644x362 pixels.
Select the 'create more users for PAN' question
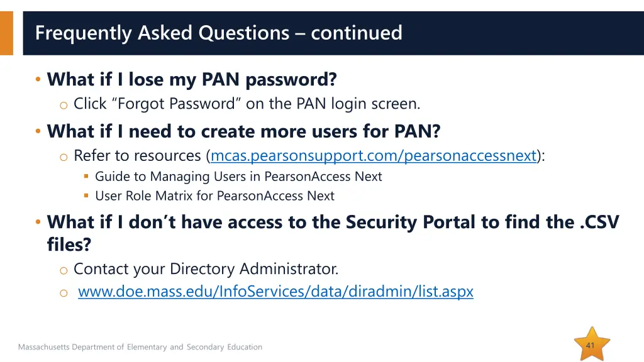coord(243,131)
